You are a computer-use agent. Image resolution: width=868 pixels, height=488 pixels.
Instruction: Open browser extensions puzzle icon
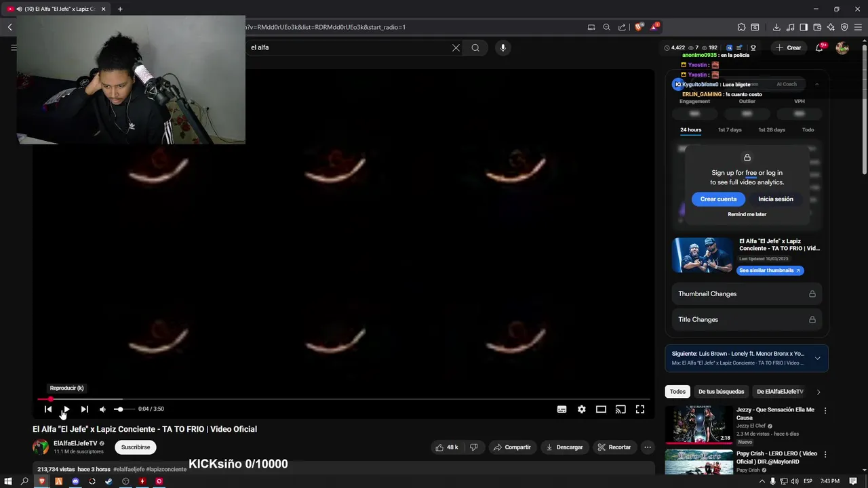click(741, 27)
